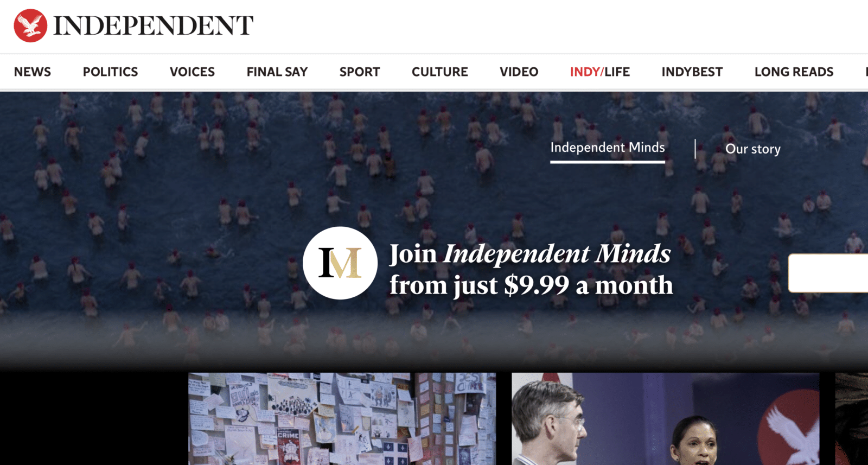This screenshot has height=465, width=868.
Task: Open the SPORT section
Action: (x=360, y=72)
